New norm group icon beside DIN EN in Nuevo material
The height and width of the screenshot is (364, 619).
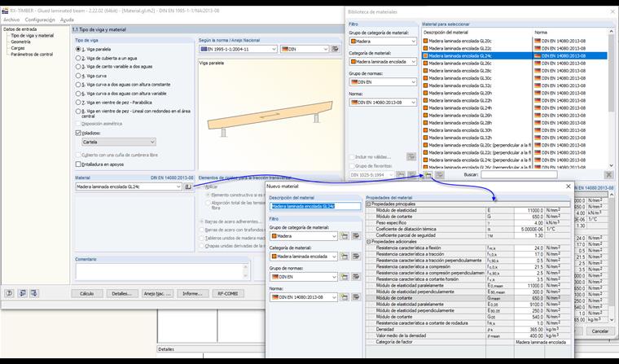point(345,277)
